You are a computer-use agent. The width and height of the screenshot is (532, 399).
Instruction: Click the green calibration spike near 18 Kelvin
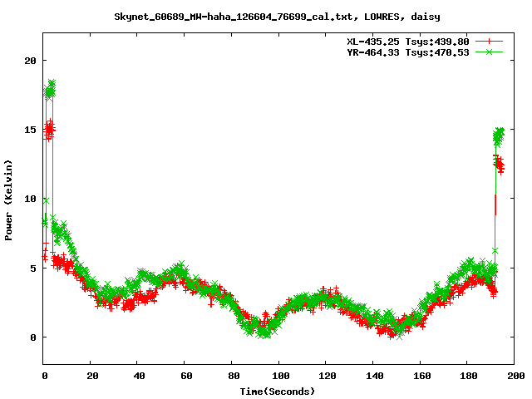[x=50, y=91]
